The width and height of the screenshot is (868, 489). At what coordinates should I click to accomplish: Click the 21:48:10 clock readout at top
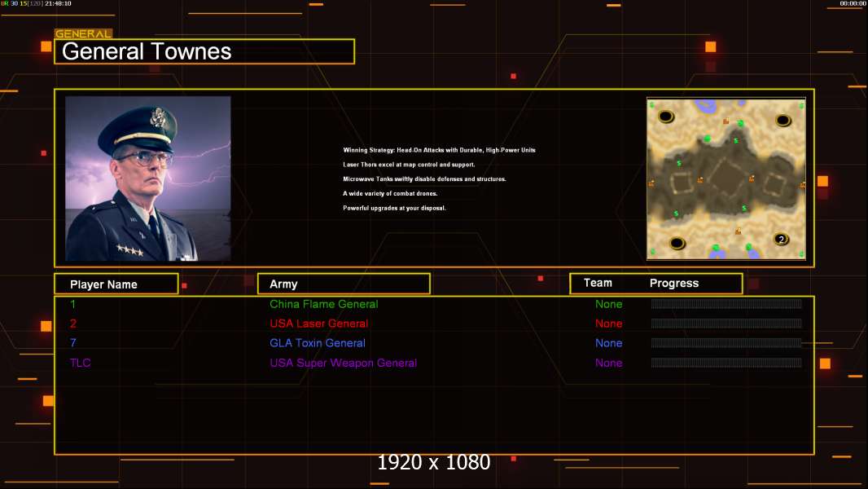click(58, 3)
